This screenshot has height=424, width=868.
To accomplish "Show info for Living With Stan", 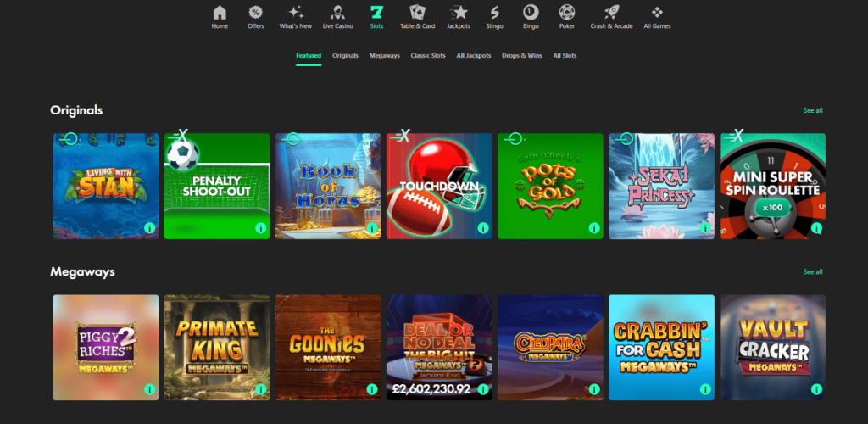I will [x=149, y=228].
